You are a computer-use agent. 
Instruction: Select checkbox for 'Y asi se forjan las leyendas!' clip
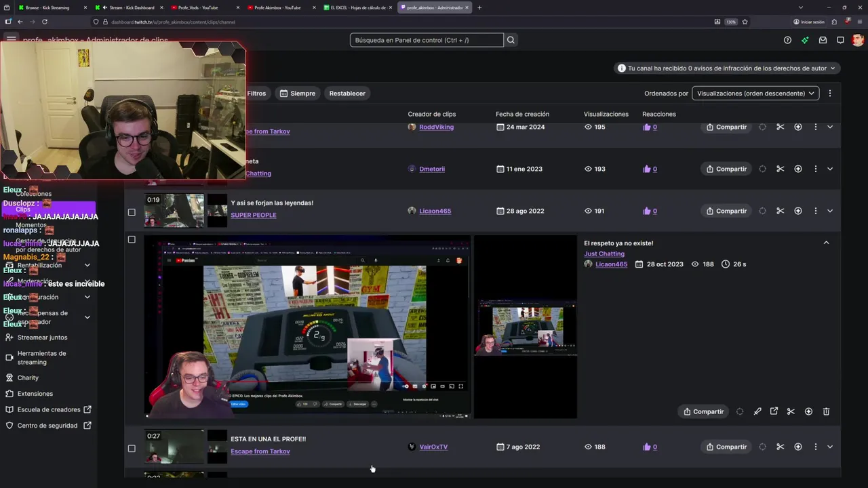(x=132, y=212)
